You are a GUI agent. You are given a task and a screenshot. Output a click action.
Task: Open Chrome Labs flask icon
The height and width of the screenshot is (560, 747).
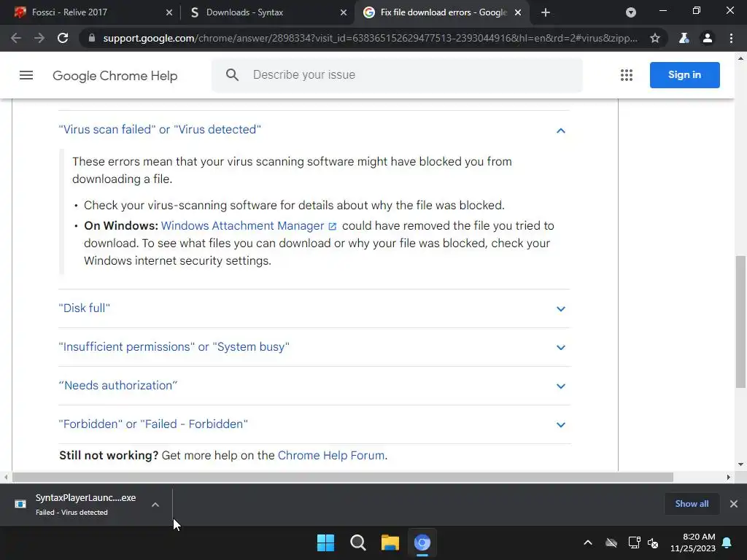tap(684, 38)
